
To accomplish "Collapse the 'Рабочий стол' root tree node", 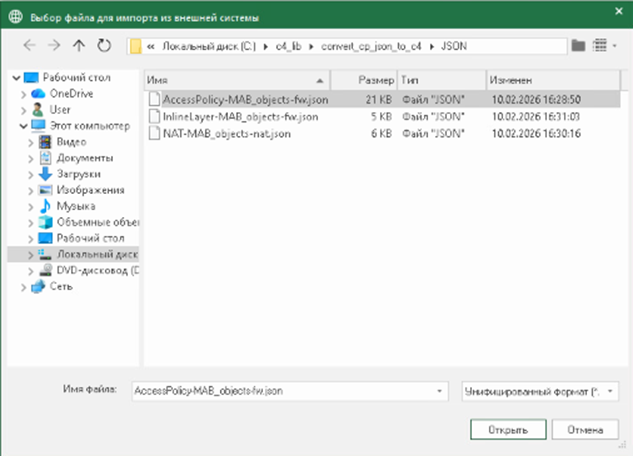I will click(x=16, y=77).
